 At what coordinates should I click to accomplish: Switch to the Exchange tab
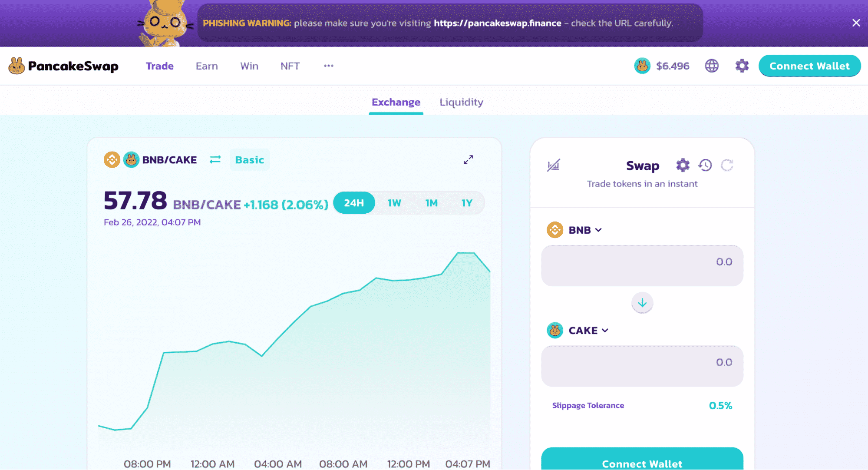[396, 102]
